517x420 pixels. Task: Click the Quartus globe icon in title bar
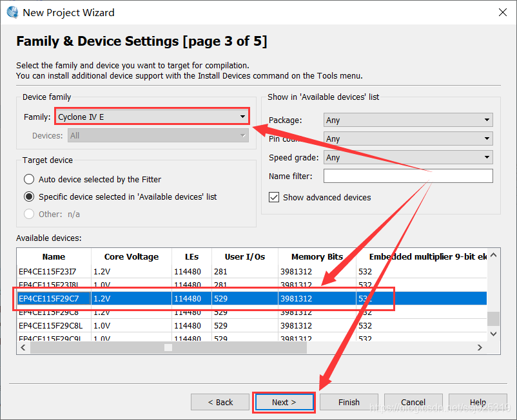(12, 12)
